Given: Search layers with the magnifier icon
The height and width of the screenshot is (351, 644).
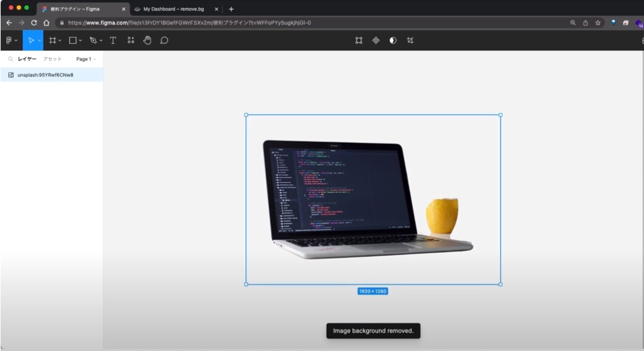Looking at the screenshot, I should (11, 59).
